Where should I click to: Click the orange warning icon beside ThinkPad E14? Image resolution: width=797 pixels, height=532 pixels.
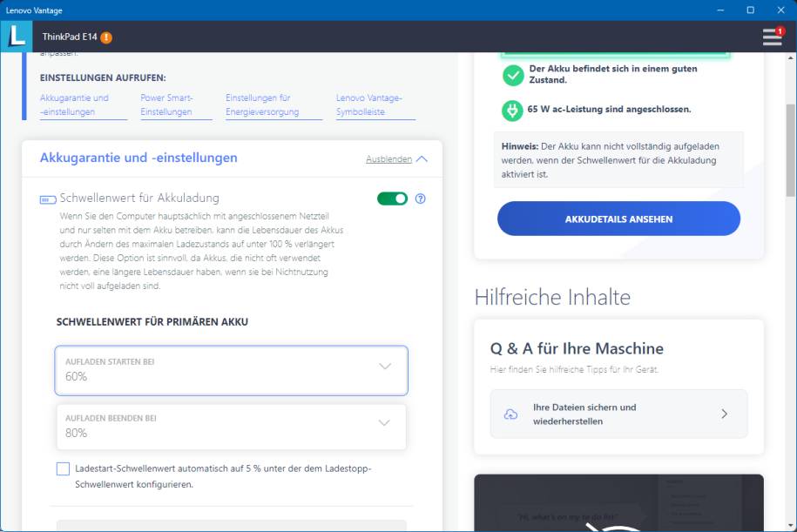point(106,37)
